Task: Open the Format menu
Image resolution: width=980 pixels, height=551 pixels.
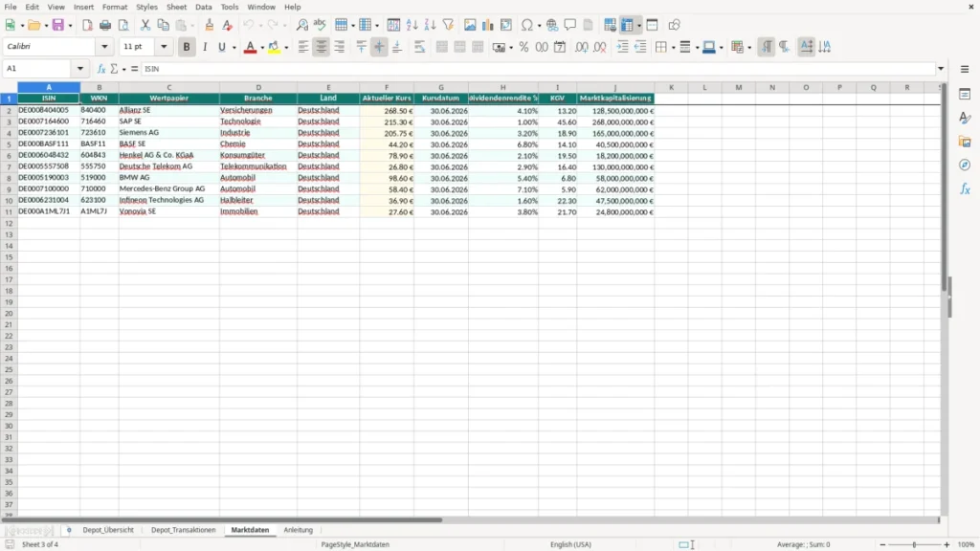Action: tap(115, 7)
